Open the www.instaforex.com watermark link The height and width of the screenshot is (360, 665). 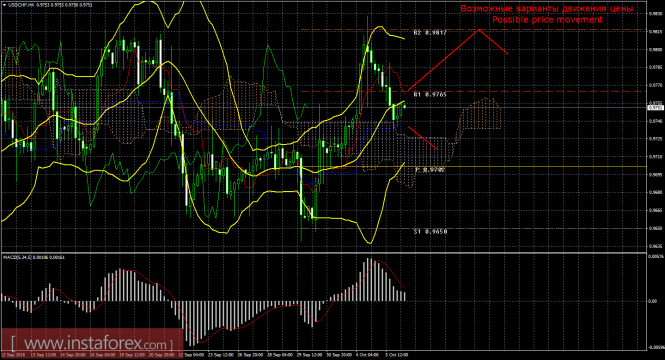coord(92,343)
